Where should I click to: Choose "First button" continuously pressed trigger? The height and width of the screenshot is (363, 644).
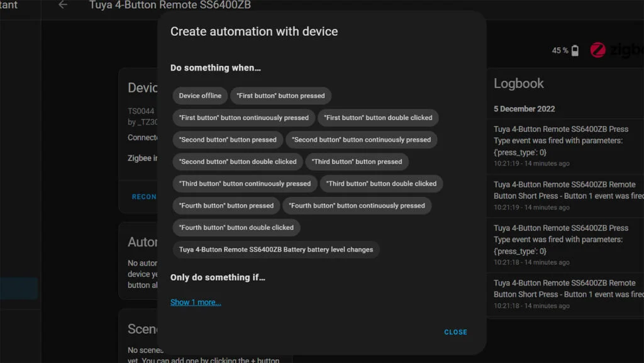point(243,118)
